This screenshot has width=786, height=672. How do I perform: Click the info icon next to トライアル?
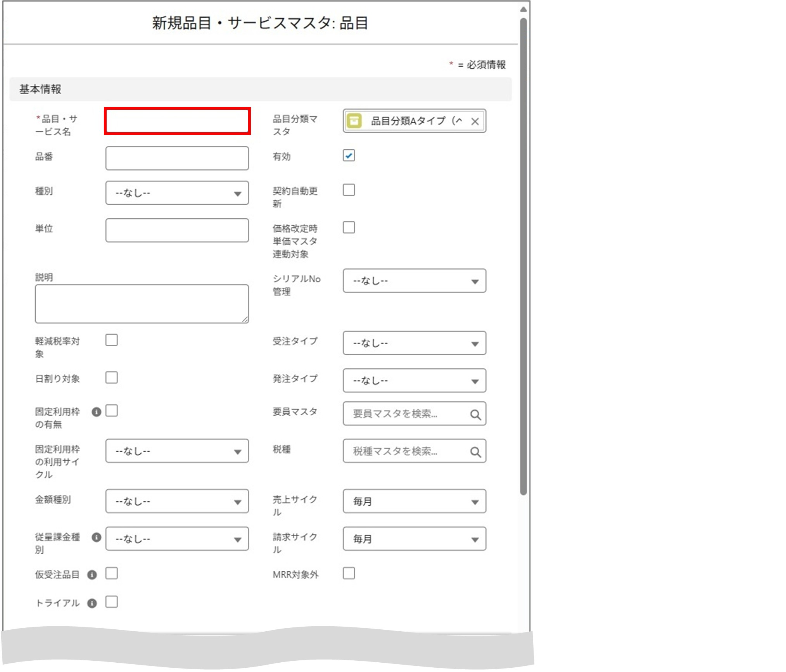coord(92,603)
